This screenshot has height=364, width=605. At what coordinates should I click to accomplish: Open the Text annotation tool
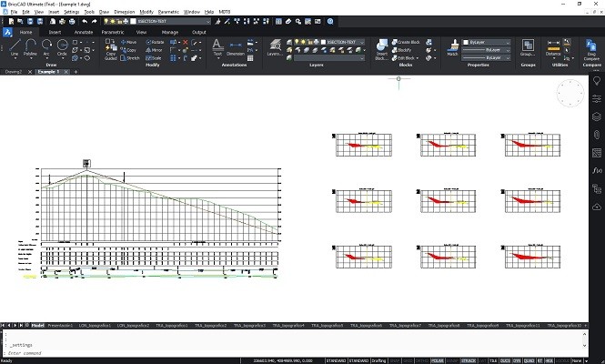[217, 48]
